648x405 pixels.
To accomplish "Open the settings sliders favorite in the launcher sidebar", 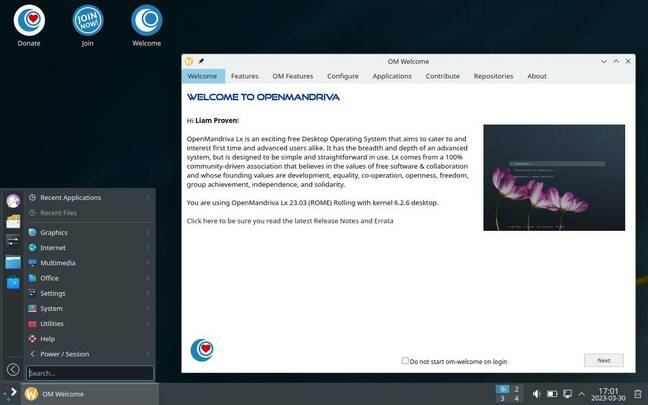I will (13, 241).
